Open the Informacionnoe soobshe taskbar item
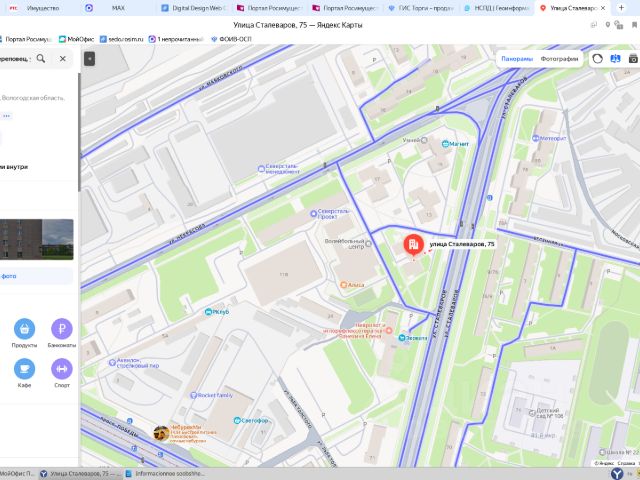The image size is (640, 480). (165, 473)
